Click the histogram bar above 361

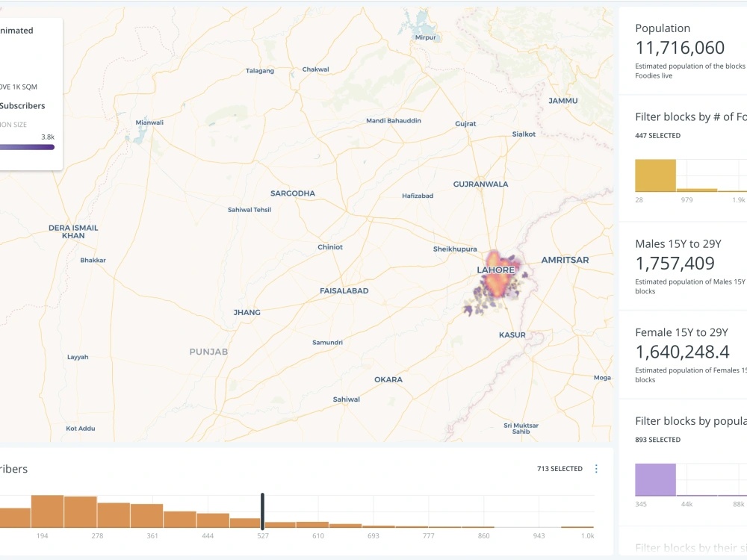click(146, 515)
